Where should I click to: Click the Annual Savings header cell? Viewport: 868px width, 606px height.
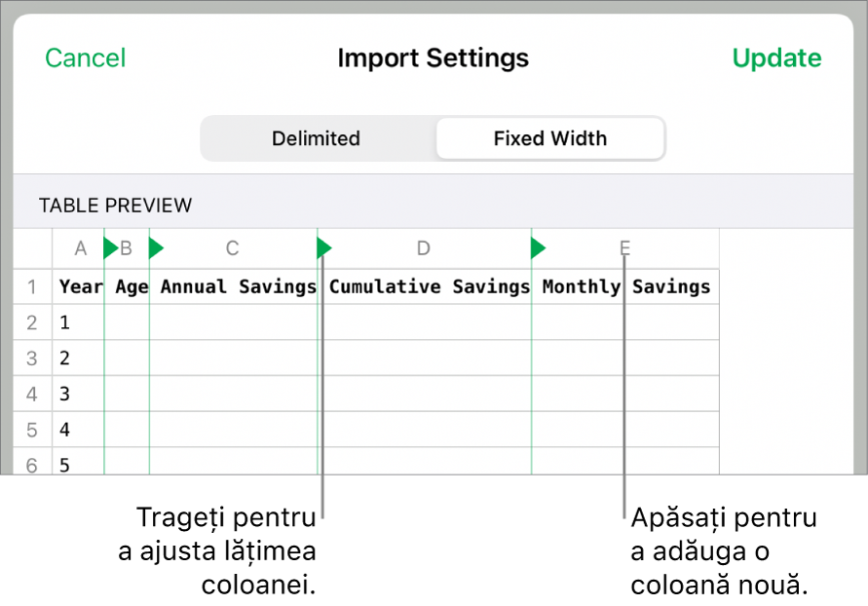(x=238, y=287)
